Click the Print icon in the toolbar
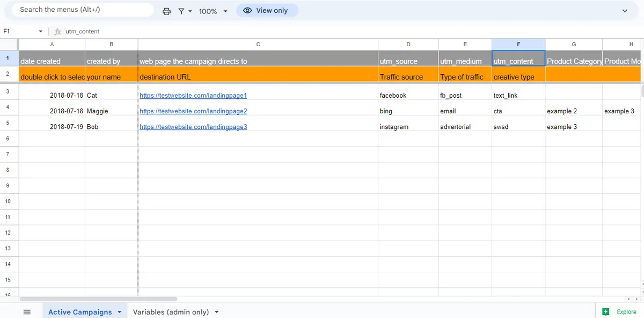 click(x=166, y=10)
